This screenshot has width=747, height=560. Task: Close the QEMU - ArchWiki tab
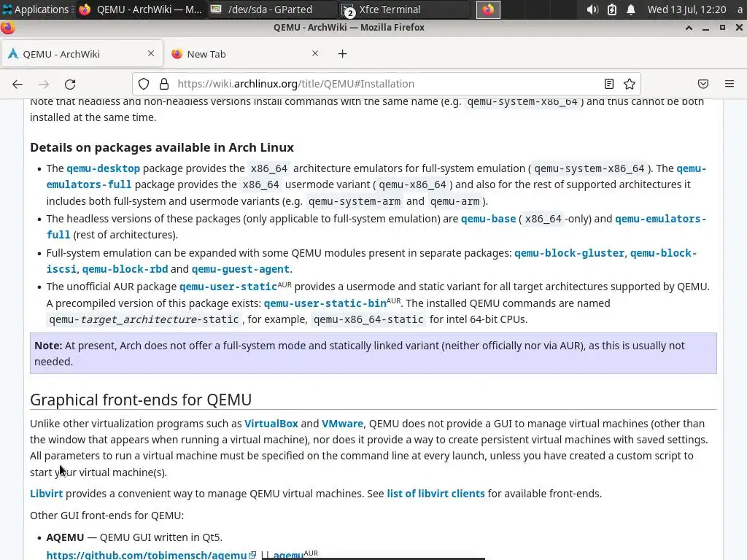coord(151,53)
